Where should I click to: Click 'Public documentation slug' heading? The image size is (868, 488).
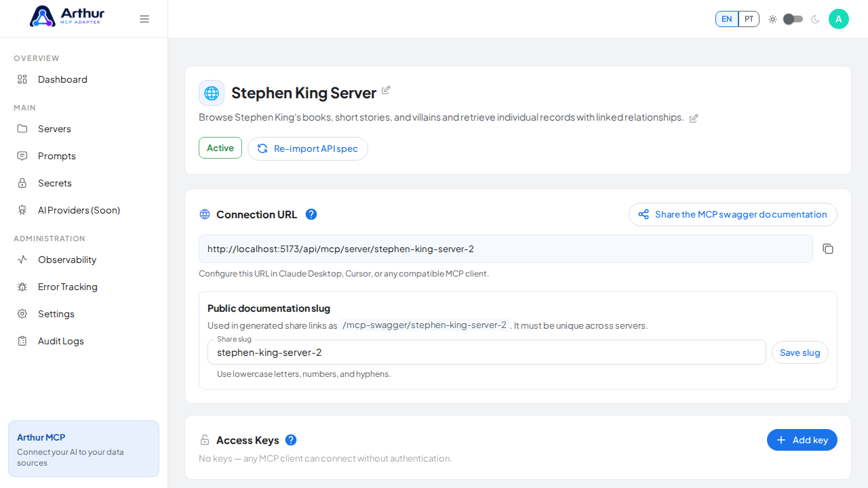269,308
